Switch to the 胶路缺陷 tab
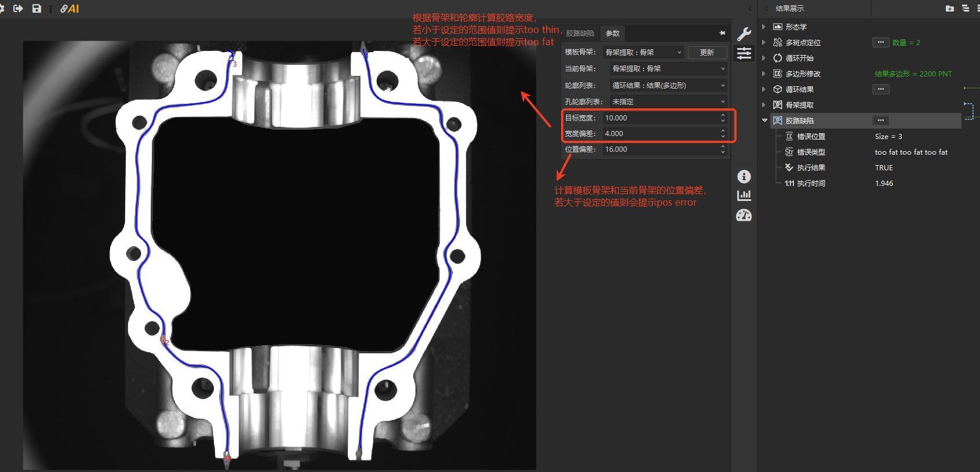This screenshot has width=980, height=472. 580,33
